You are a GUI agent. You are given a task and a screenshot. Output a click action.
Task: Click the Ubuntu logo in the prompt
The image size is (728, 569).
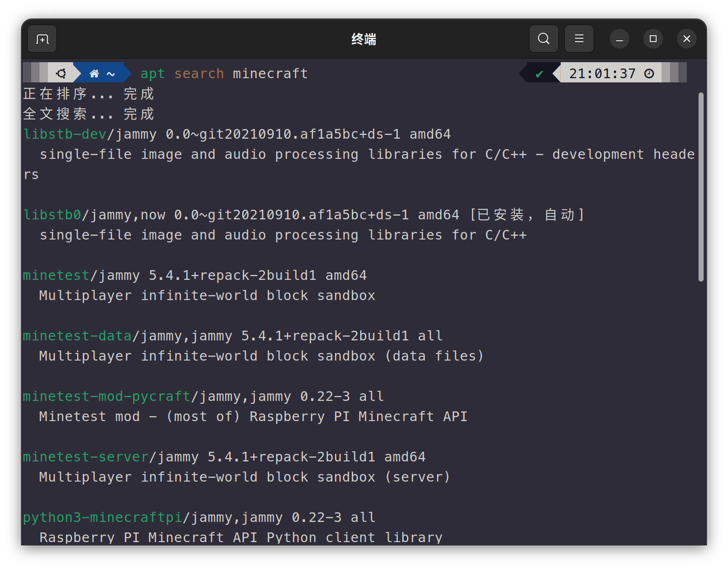(x=61, y=74)
